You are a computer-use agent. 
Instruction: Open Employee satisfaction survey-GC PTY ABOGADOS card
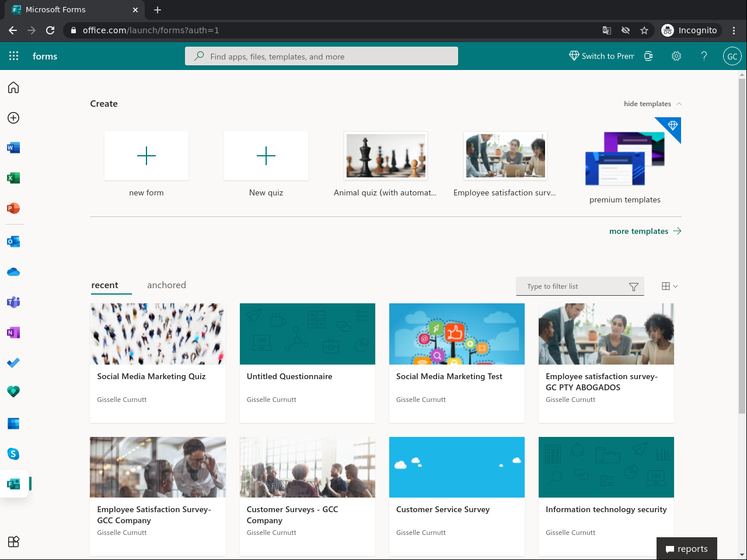[x=606, y=363]
